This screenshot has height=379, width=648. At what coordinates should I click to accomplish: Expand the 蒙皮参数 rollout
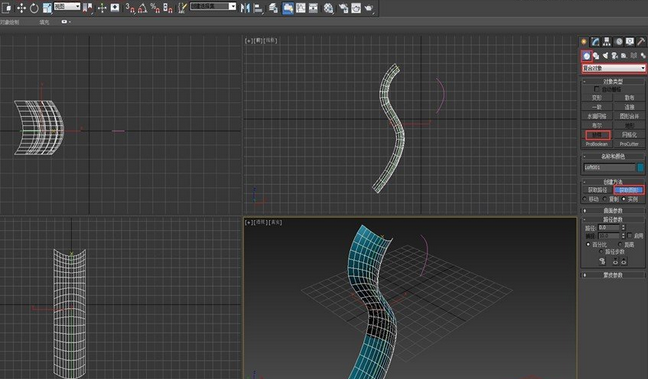(613, 275)
